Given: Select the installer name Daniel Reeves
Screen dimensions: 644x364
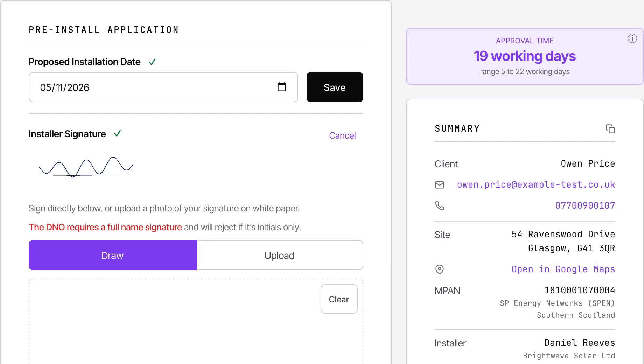Looking at the screenshot, I should click(x=580, y=343).
